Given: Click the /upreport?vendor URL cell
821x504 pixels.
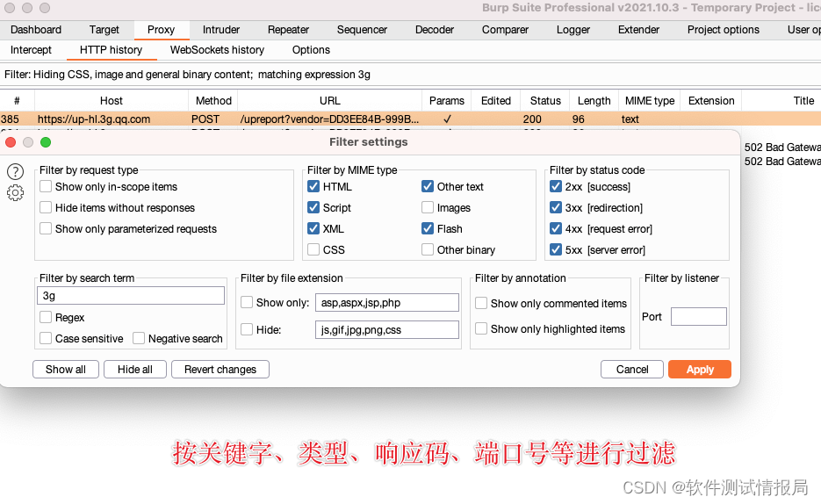Looking at the screenshot, I should click(330, 119).
